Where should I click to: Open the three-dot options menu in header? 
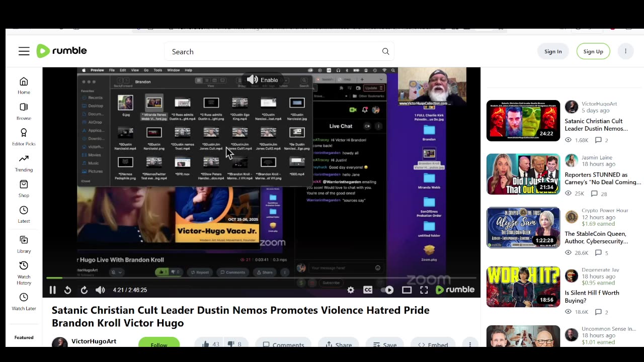pyautogui.click(x=625, y=51)
